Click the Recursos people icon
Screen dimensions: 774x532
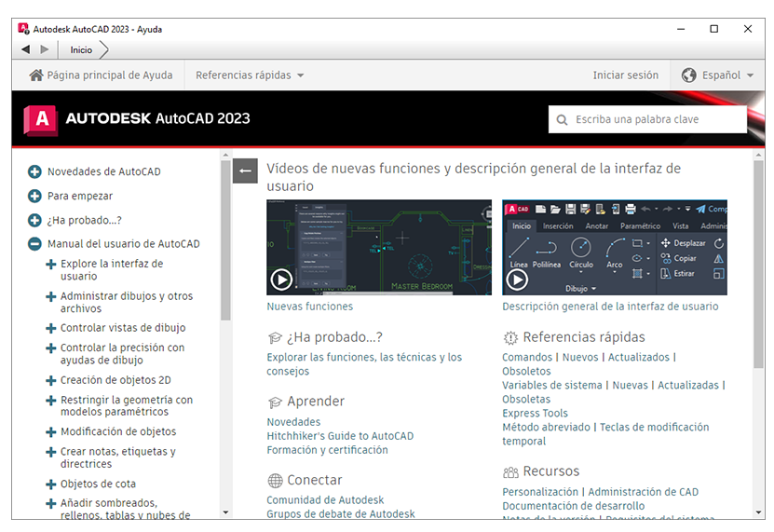(x=510, y=472)
